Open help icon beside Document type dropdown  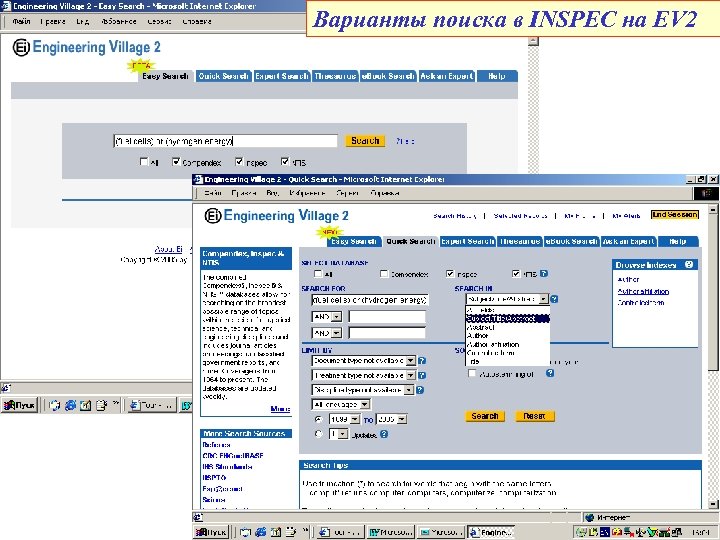tap(422, 361)
